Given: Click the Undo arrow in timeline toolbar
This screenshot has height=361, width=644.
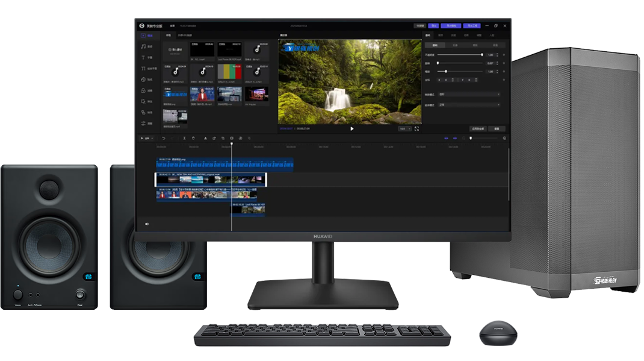Looking at the screenshot, I should click(163, 138).
